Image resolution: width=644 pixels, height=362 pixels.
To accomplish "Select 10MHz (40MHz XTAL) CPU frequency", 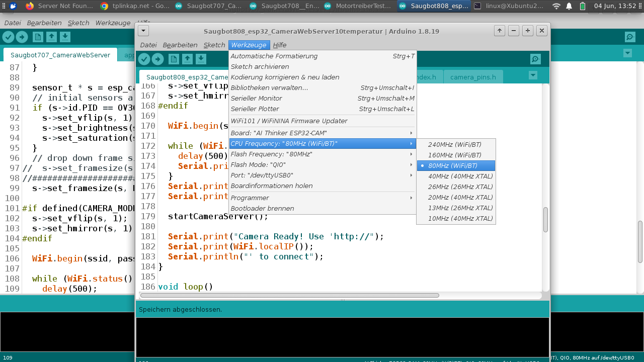I will 456,218.
